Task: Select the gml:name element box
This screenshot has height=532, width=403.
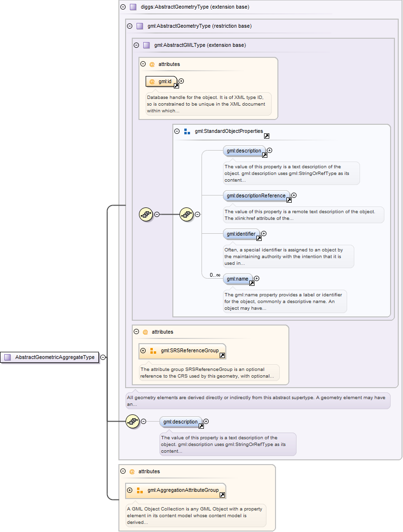Action: pyautogui.click(x=237, y=278)
